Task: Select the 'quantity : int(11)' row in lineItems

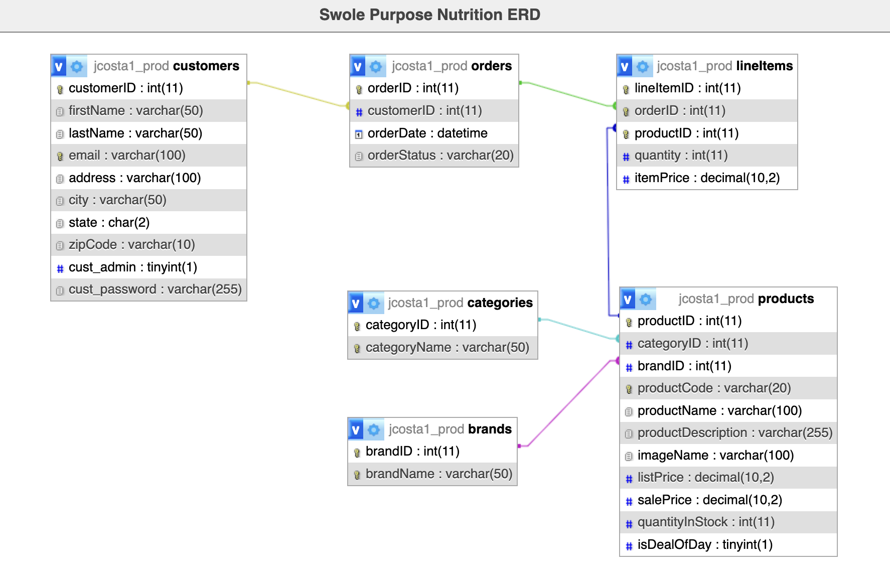Action: [707, 155]
